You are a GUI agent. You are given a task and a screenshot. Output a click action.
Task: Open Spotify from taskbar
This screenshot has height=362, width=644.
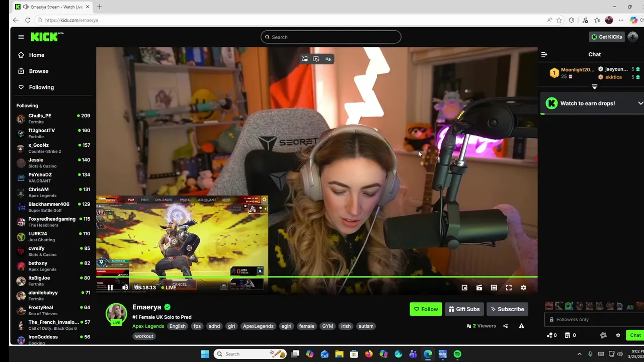click(457, 354)
